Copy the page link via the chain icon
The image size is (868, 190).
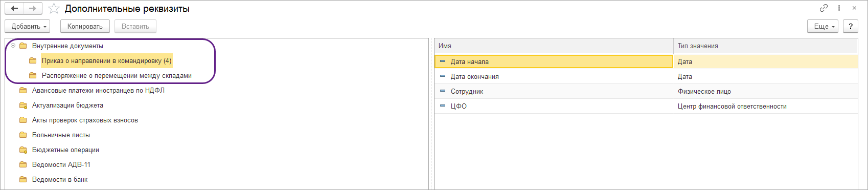tap(824, 8)
